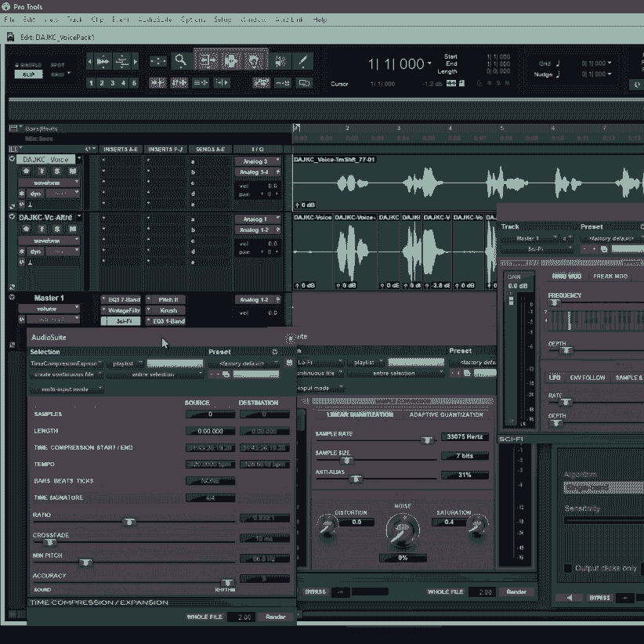
Task: Select the Grabber hand tool
Action: click(x=254, y=60)
